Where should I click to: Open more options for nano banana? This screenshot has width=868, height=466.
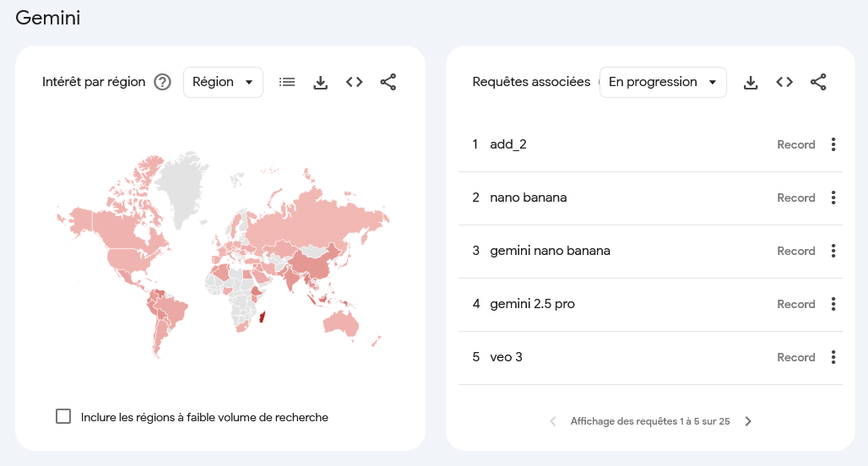click(833, 198)
